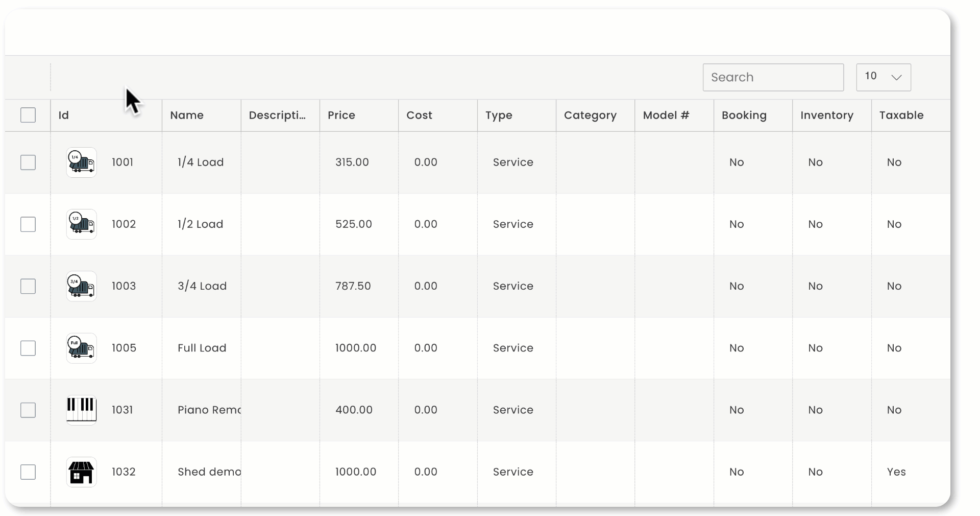Viewport: 980px width, 516px height.
Task: Sort the table by Price column
Action: pyautogui.click(x=341, y=115)
